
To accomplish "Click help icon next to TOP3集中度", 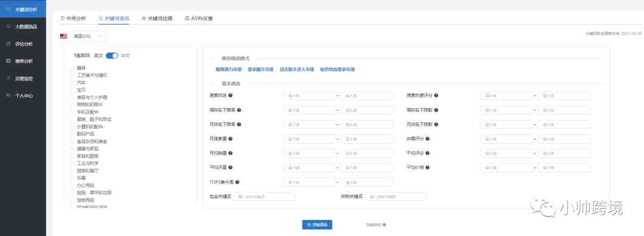I will 237,182.
